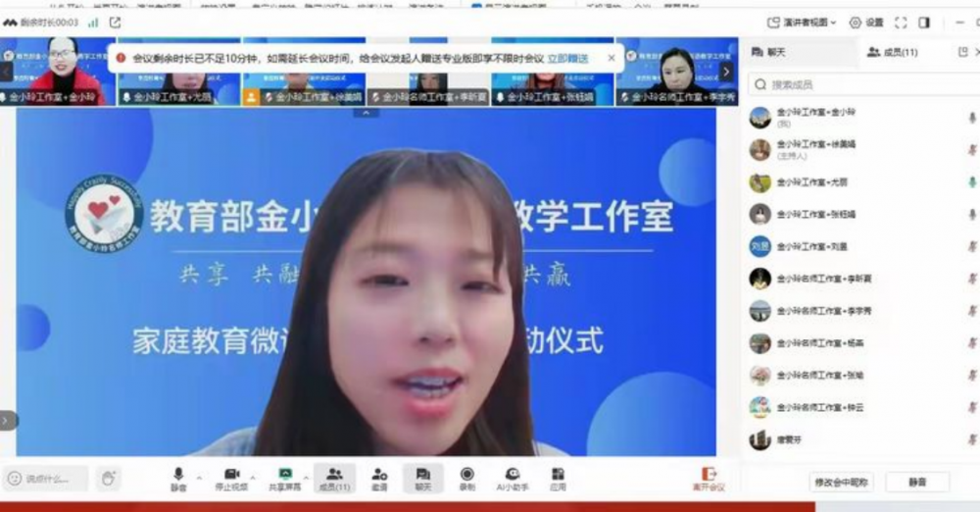Toggle muted mic for 徐美娟 row
This screenshot has height=512, width=980.
tap(972, 150)
